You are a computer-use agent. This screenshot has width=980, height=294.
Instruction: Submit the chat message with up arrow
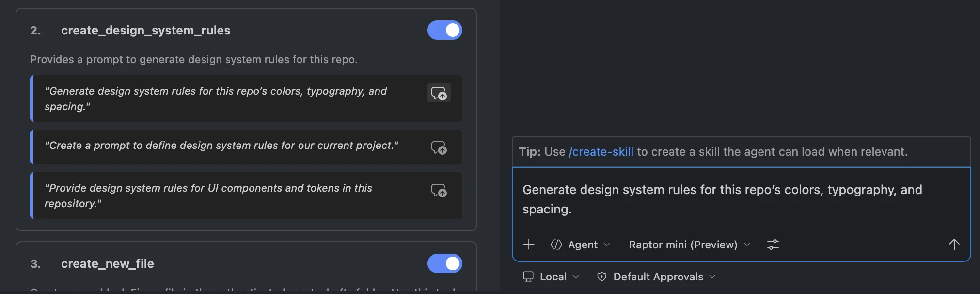953,245
